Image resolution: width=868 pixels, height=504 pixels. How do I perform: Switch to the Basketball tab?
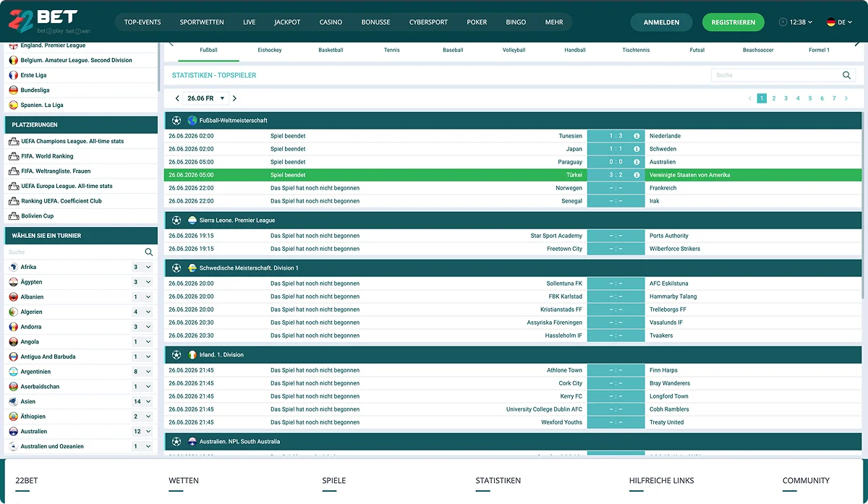pos(331,50)
